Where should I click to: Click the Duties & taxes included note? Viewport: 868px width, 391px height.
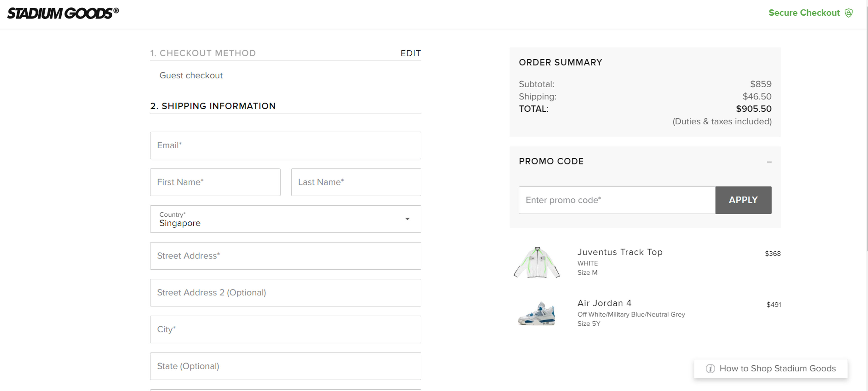tap(722, 121)
